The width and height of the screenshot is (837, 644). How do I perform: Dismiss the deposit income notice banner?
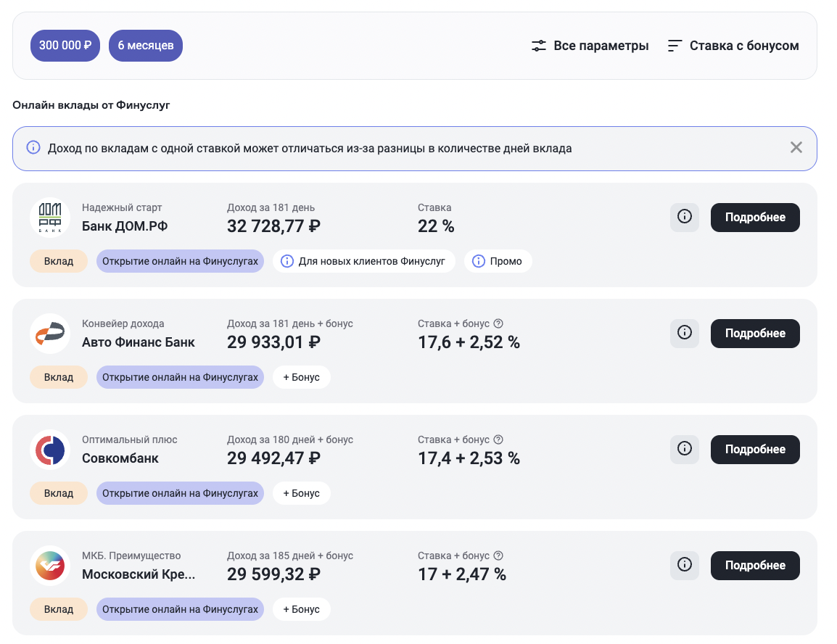pos(796,148)
